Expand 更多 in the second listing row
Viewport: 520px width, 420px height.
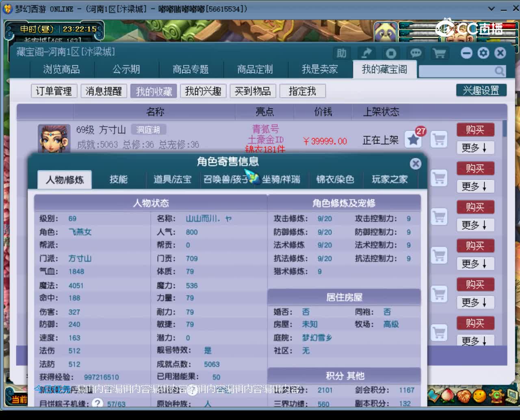coord(475,186)
